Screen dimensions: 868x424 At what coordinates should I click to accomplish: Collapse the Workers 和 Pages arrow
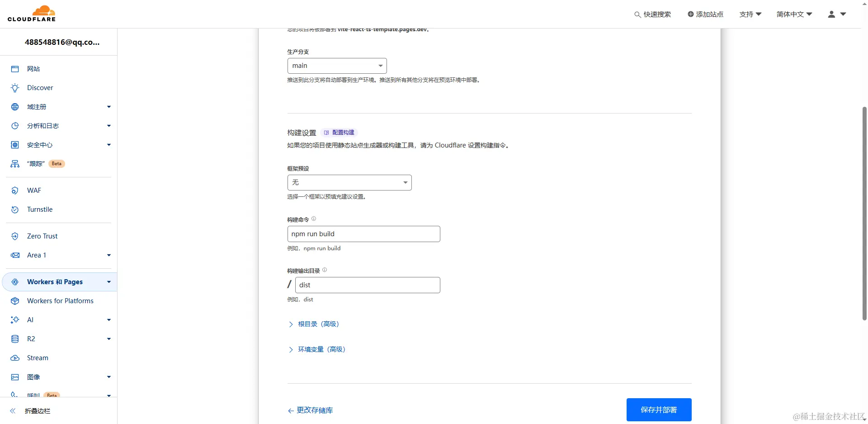tap(108, 282)
